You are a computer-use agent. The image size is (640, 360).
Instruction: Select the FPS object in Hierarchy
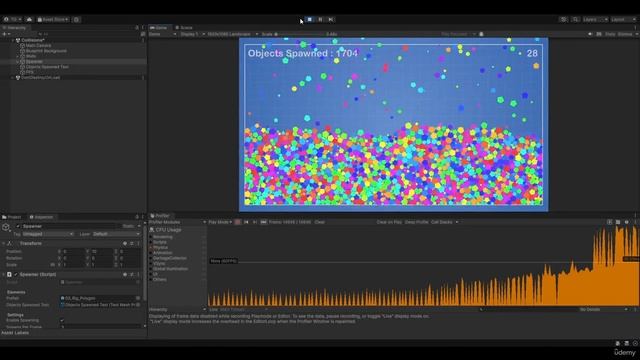pos(29,72)
